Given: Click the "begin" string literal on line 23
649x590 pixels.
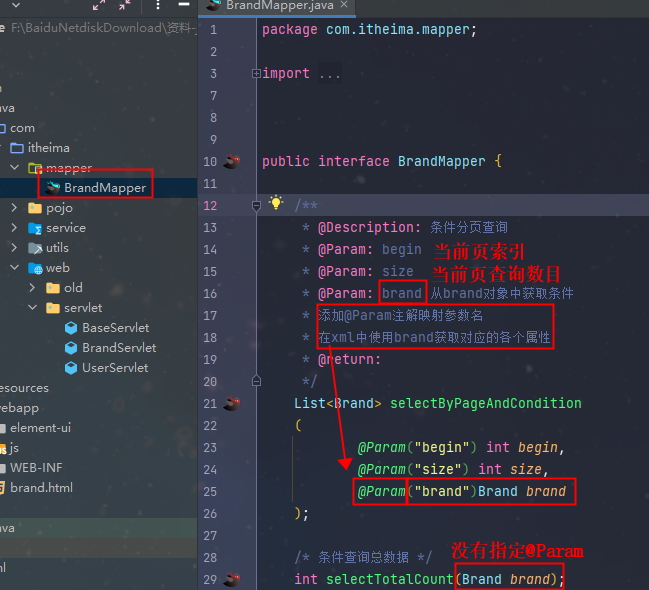Looking at the screenshot, I should click(x=442, y=447).
